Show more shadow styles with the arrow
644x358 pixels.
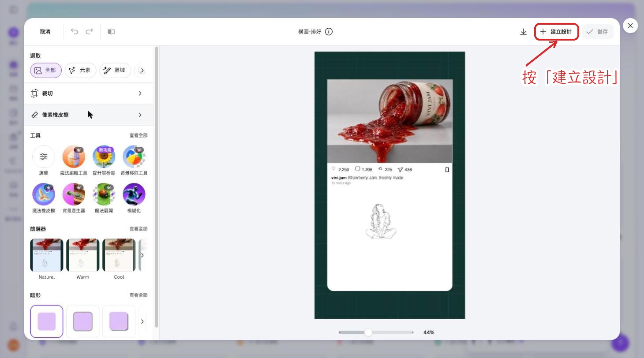[x=142, y=321]
